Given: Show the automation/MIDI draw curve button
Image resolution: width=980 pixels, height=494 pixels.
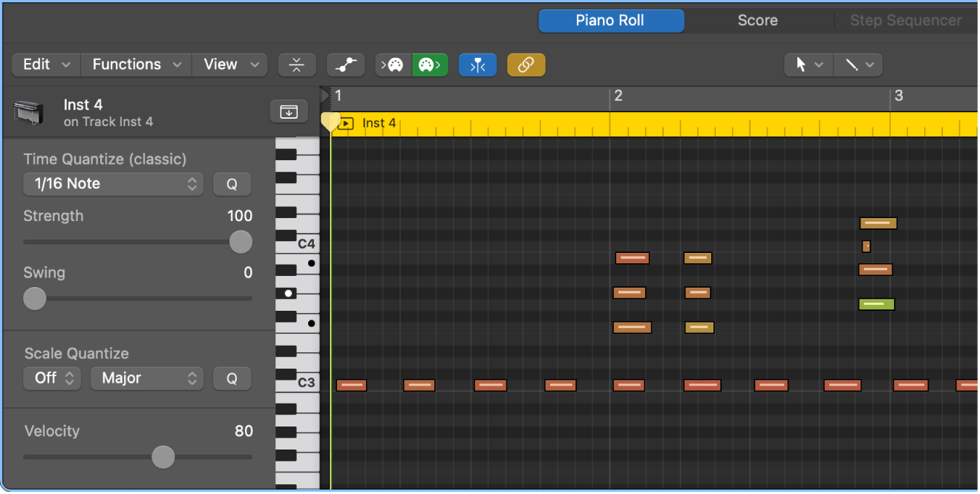Looking at the screenshot, I should [345, 65].
